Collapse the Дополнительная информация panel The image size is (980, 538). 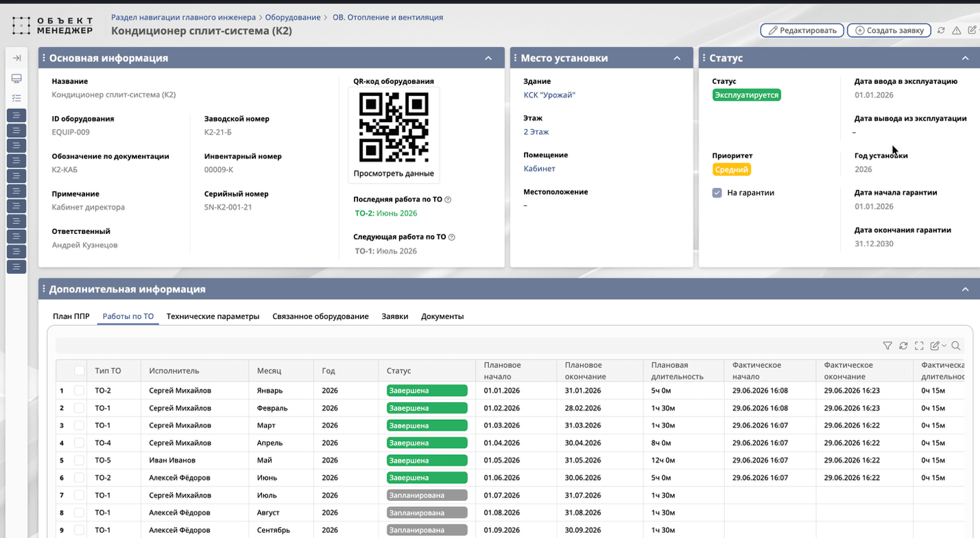(x=966, y=290)
